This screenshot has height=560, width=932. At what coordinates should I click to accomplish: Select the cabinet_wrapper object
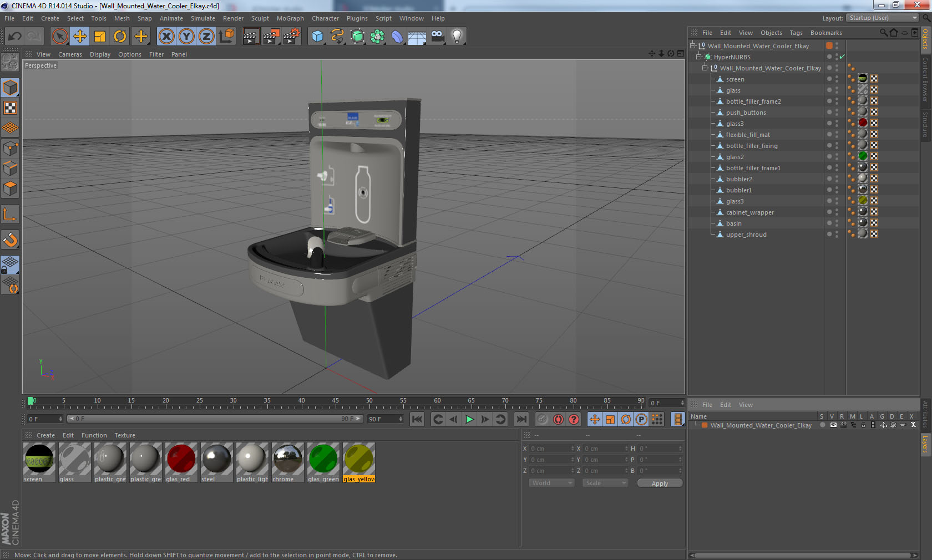(749, 212)
